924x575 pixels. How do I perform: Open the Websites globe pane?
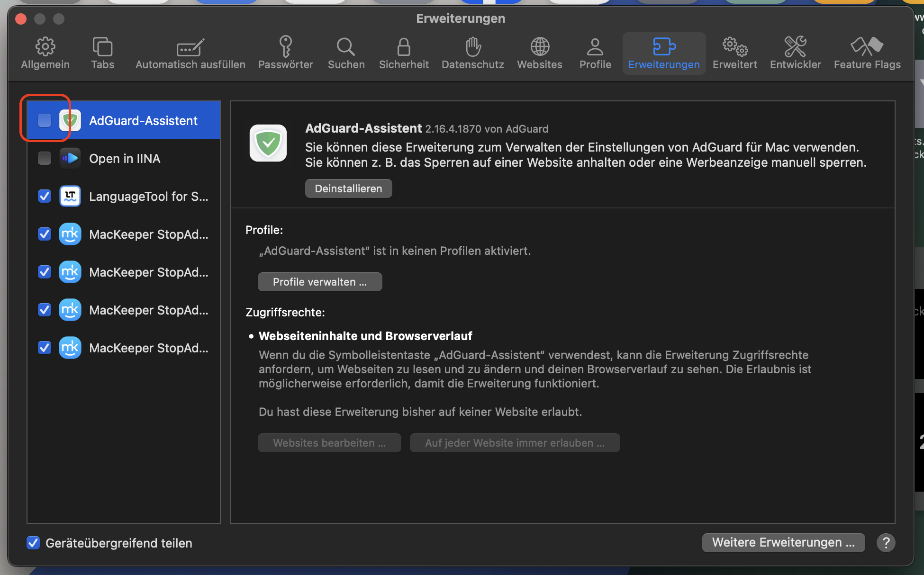pos(540,53)
